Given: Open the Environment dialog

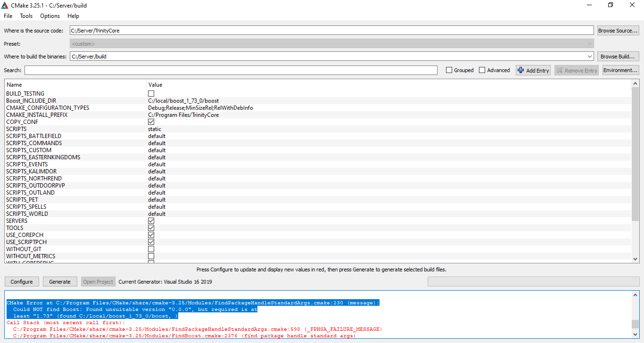Looking at the screenshot, I should 620,70.
